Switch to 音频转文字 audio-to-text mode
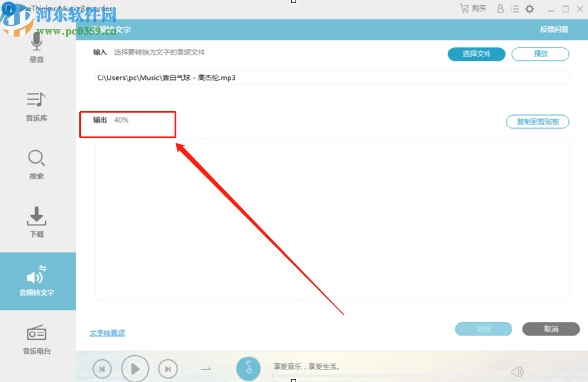588x382 pixels. tap(36, 281)
